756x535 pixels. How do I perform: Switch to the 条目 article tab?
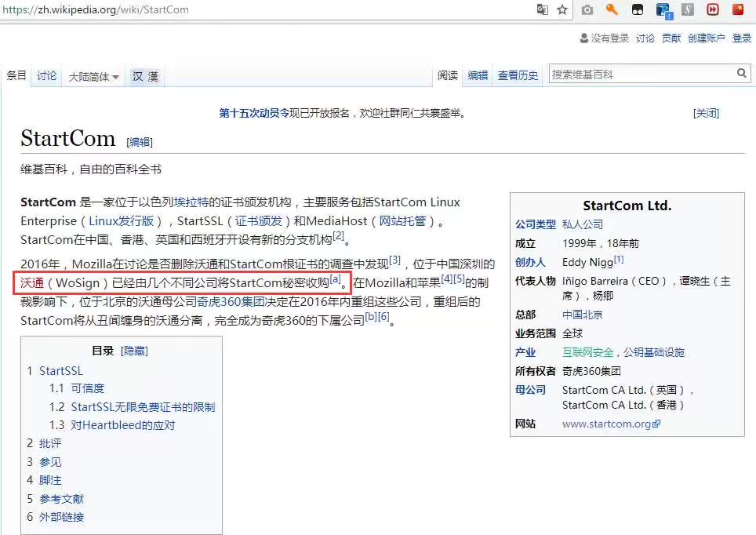[16, 75]
